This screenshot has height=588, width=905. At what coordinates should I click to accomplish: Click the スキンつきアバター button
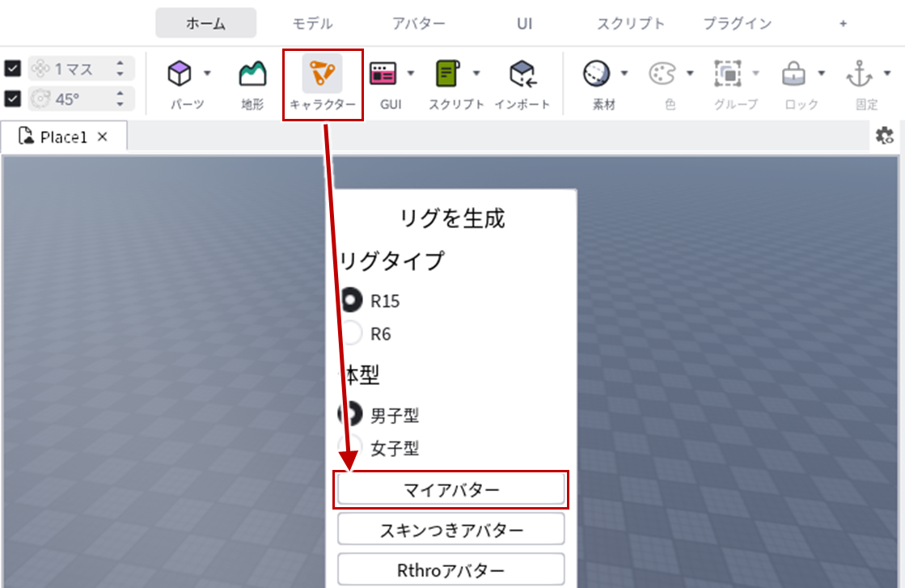(x=450, y=529)
